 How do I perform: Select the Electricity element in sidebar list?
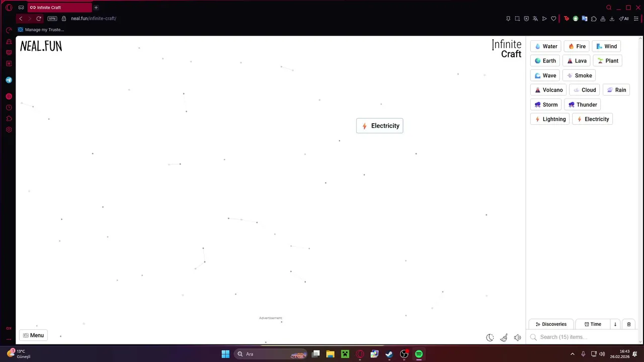click(593, 119)
